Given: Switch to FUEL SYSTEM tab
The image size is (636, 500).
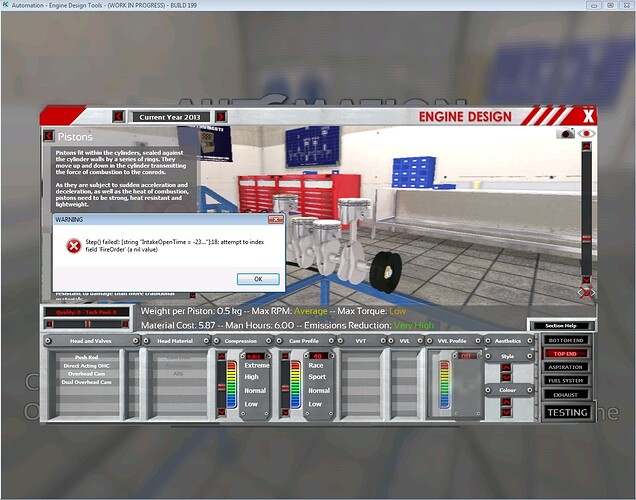Looking at the screenshot, I should click(x=565, y=380).
